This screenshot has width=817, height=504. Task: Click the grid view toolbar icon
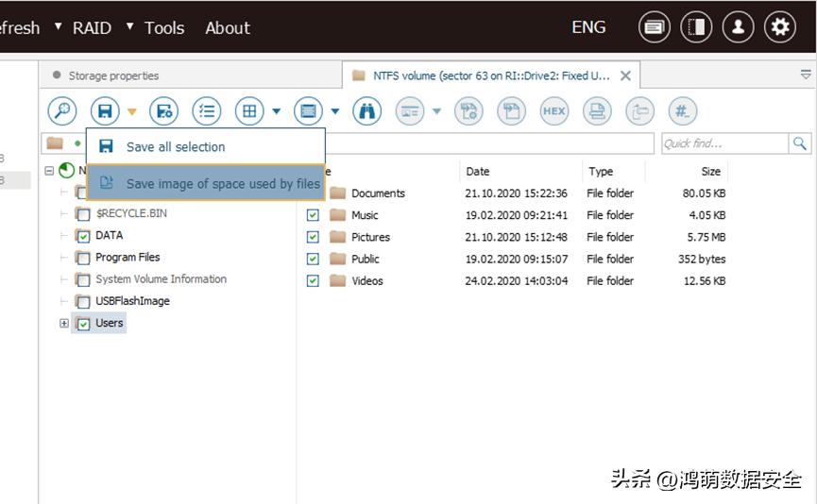[x=249, y=111]
